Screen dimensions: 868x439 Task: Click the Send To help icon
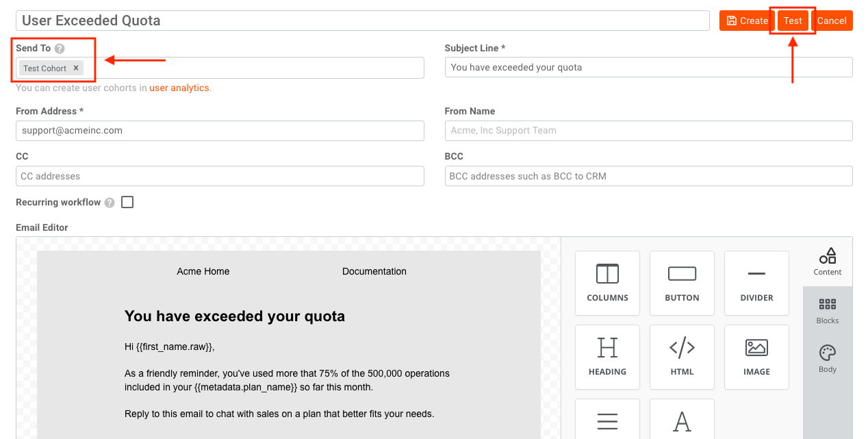tap(60, 49)
